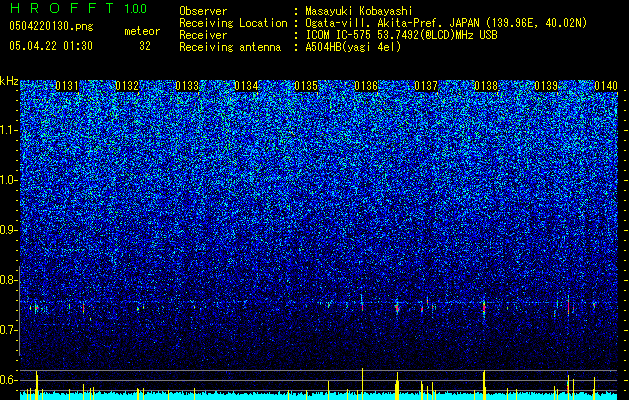Viewport: 629px width, 400px height.
Task: Click time marker 0138
Action: click(x=486, y=86)
